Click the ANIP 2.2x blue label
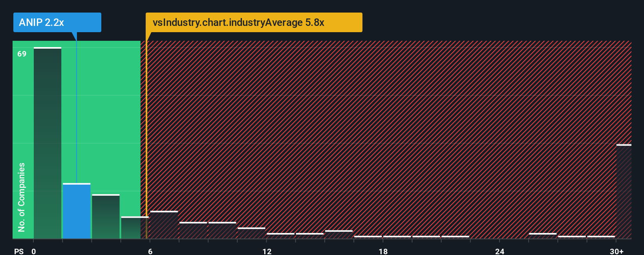644x255 pixels. pyautogui.click(x=57, y=22)
